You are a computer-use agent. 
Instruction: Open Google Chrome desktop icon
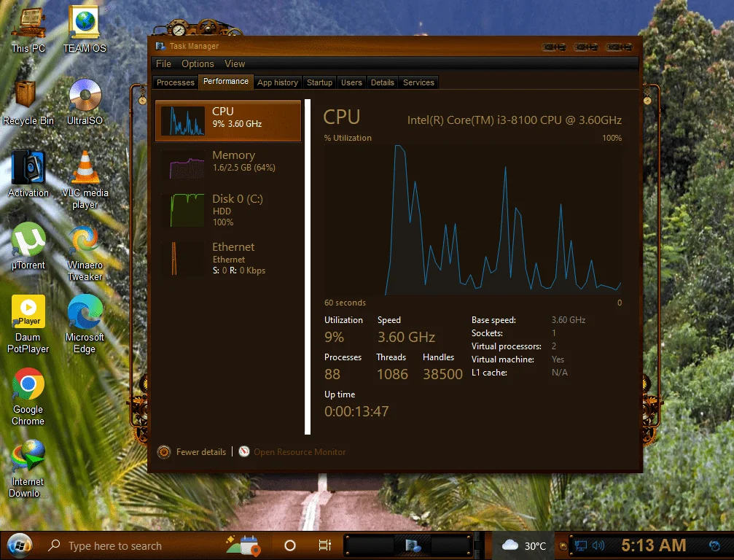tap(28, 397)
